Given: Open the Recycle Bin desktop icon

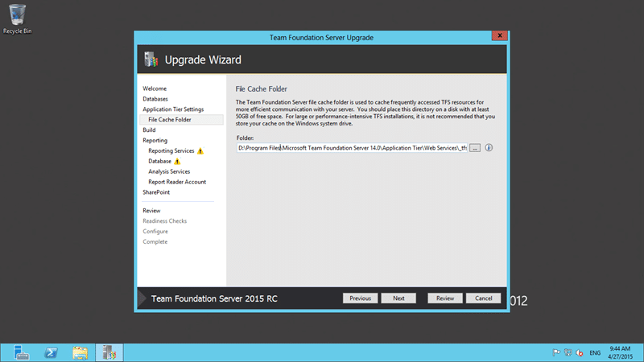Looking at the screenshot, I should click(17, 19).
